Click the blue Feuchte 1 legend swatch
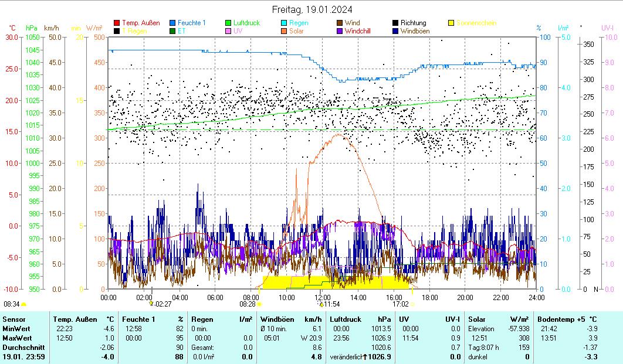The height and width of the screenshot is (364, 623). pyautogui.click(x=173, y=23)
